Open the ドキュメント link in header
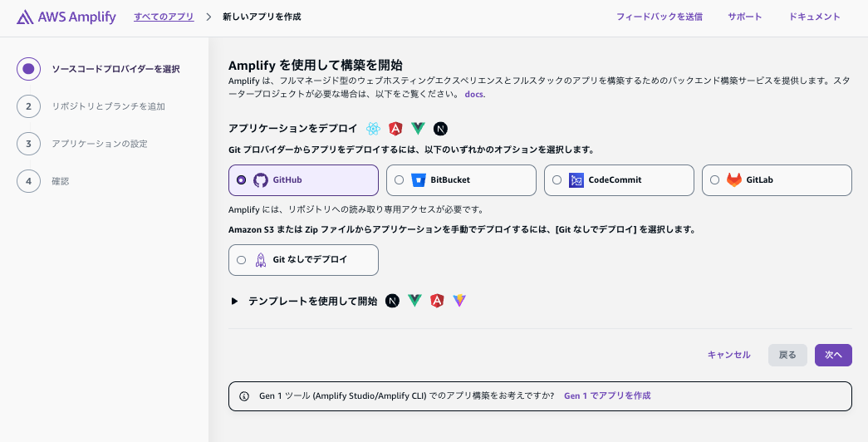The image size is (868, 442). pyautogui.click(x=814, y=17)
